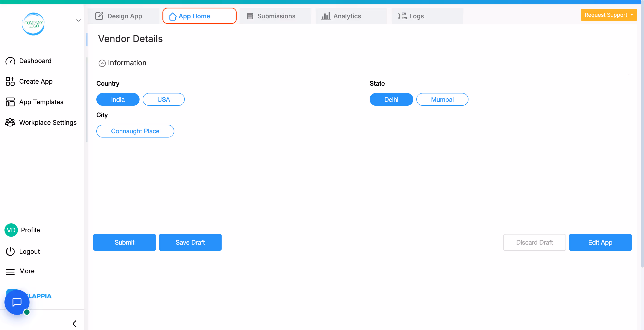
Task: Click the Create App grid-plus icon
Action: point(10,82)
